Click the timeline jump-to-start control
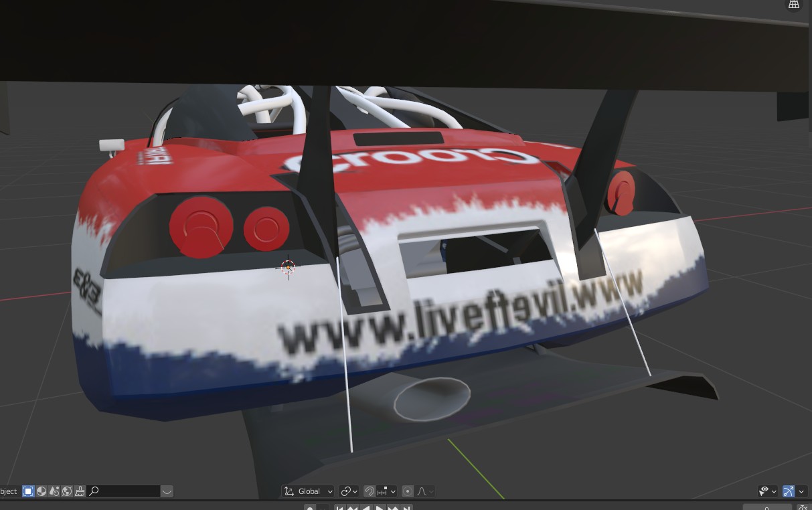812x510 pixels. [340, 508]
